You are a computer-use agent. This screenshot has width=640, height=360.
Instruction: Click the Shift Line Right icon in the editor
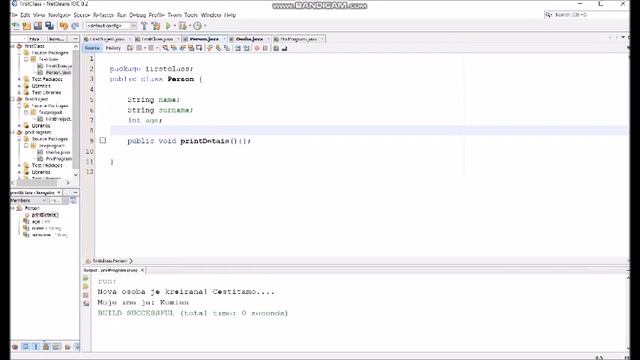(x=247, y=48)
